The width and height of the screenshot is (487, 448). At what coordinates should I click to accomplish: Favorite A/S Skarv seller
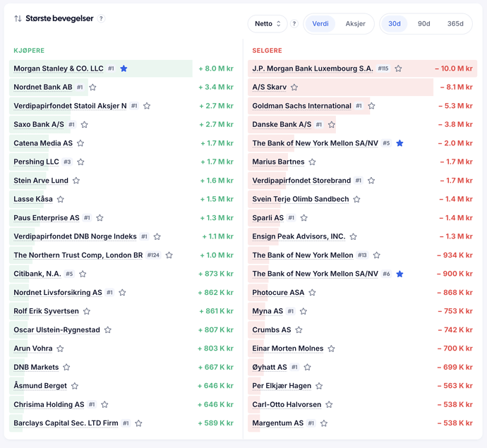coord(294,87)
